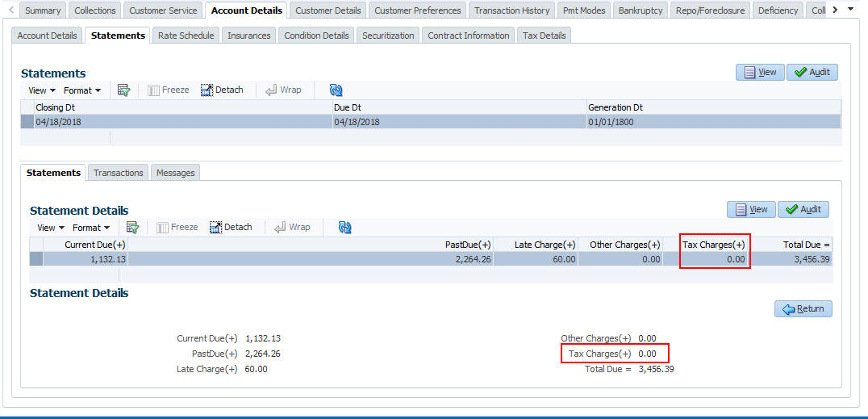The height and width of the screenshot is (419, 868).
Task: Select the 2,264.26 PastDue table cell
Action: point(311,259)
